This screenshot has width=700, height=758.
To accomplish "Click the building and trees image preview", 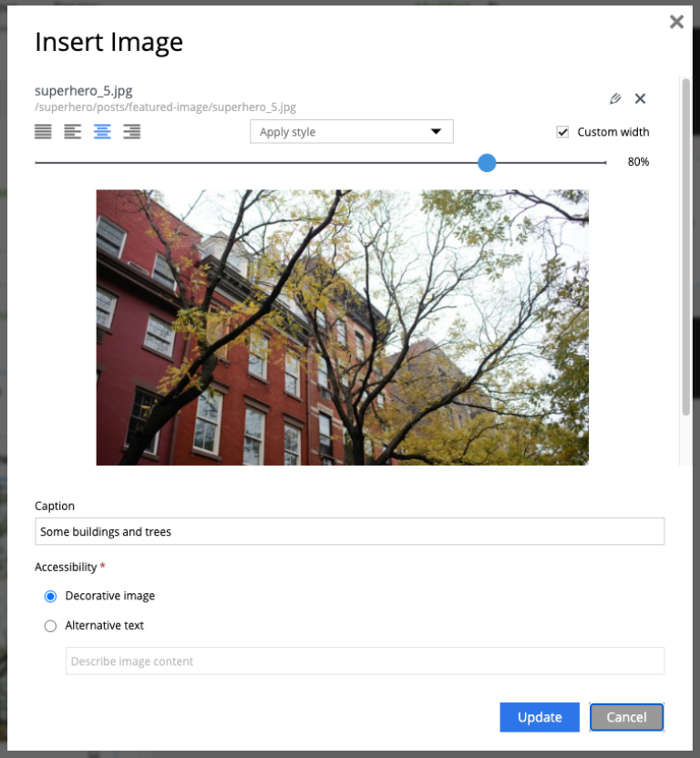I will pyautogui.click(x=343, y=327).
